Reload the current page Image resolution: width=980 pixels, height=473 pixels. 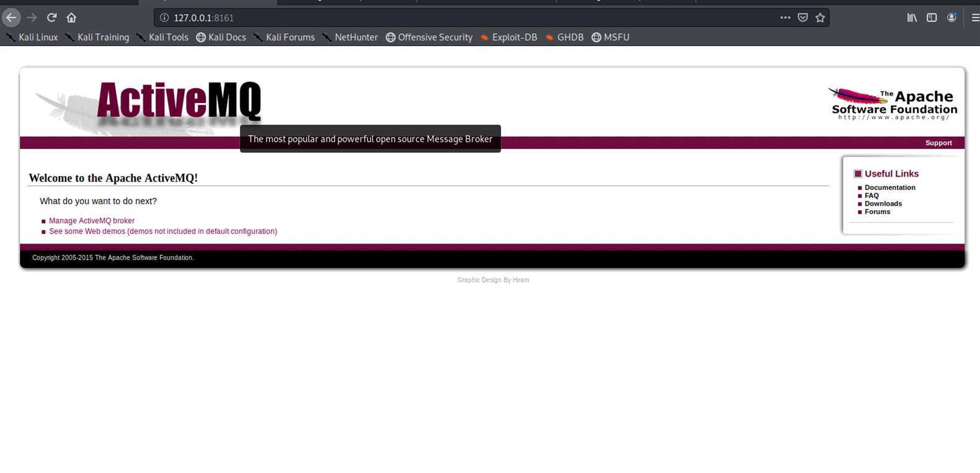(x=52, y=17)
